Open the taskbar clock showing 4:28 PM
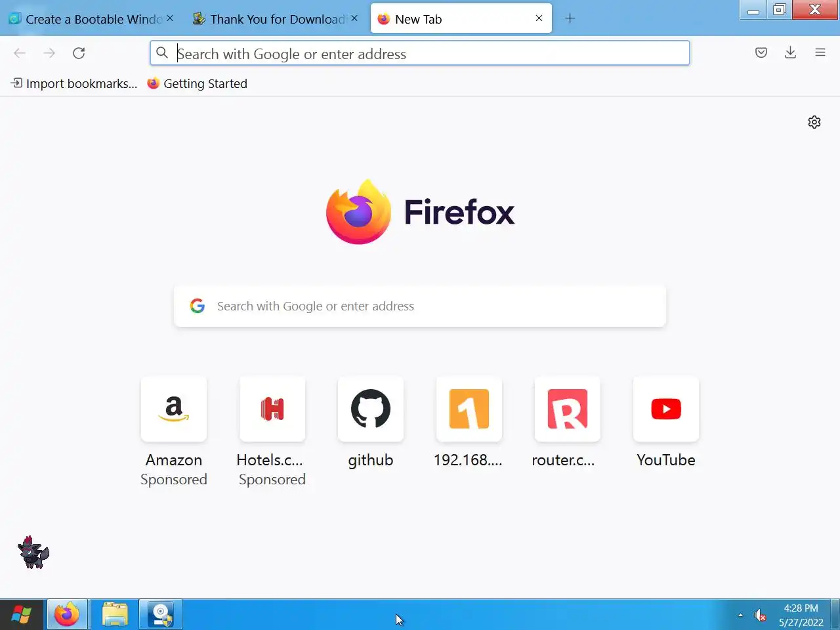Screen dimensions: 840x630 pos(801,615)
